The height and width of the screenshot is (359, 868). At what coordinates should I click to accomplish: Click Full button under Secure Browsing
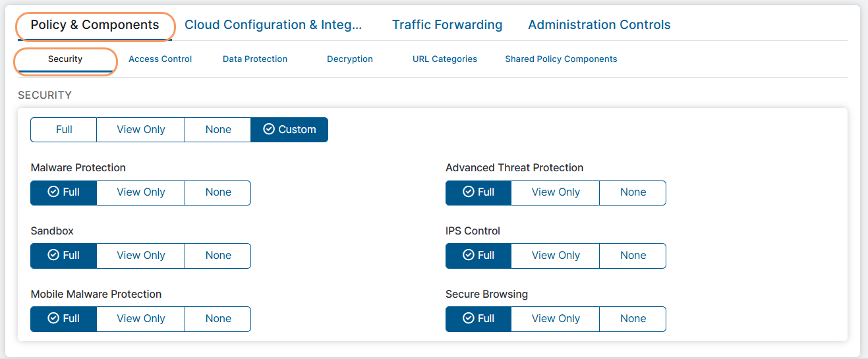[x=478, y=319]
